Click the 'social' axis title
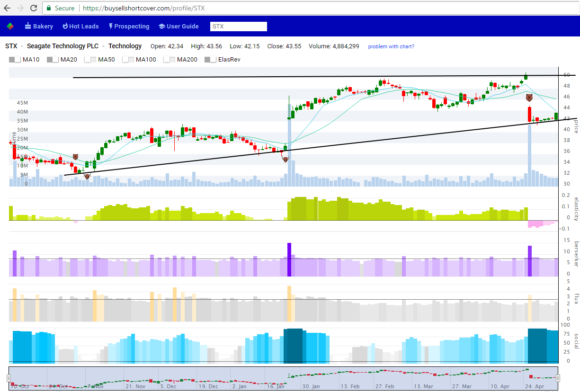This screenshot has width=580, height=392. pos(576,340)
